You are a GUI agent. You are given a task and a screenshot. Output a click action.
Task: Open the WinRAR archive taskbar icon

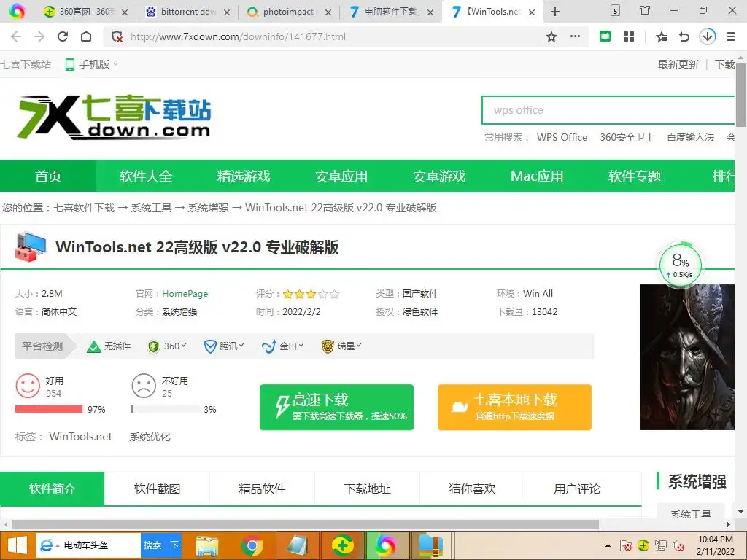[430, 545]
